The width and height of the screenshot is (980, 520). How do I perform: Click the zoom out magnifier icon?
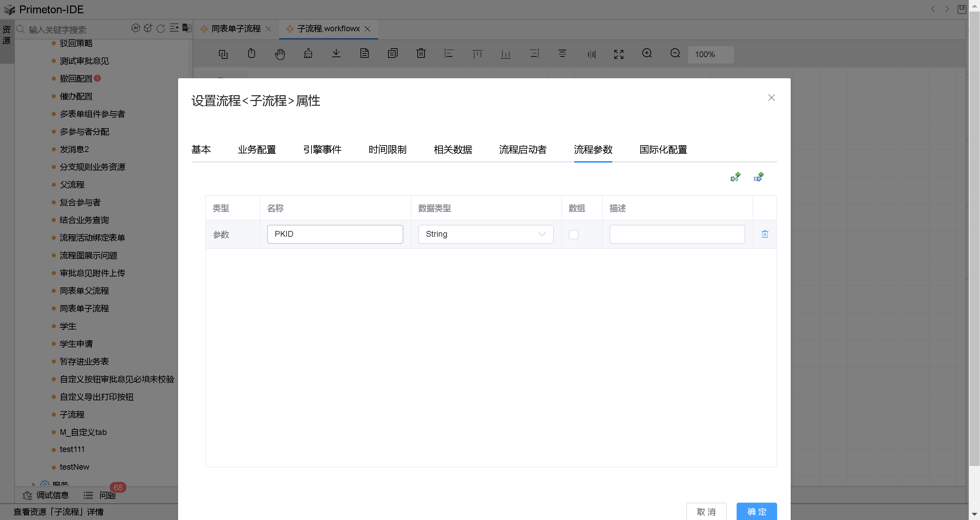pos(675,54)
